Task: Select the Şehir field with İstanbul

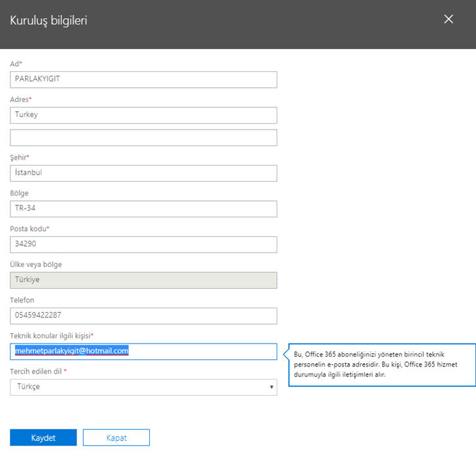Action: tap(143, 173)
